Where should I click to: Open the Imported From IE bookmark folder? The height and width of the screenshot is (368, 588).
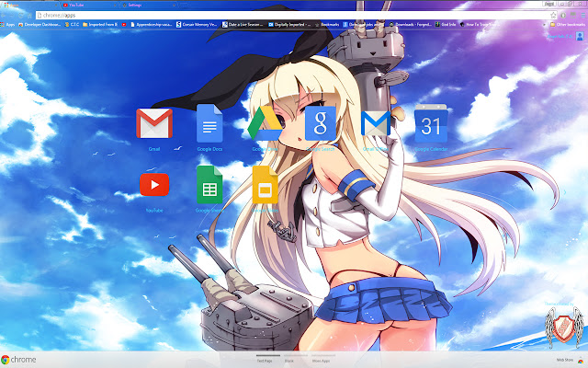pos(104,25)
